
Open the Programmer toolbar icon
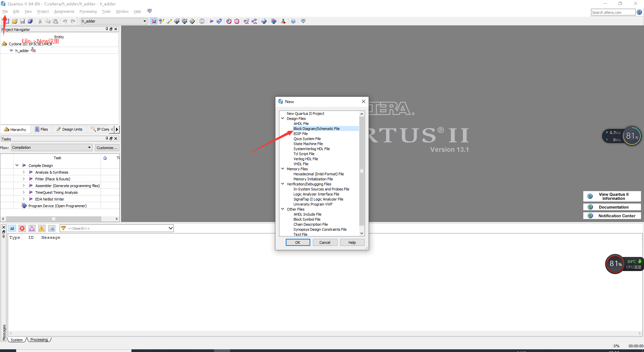tap(274, 21)
